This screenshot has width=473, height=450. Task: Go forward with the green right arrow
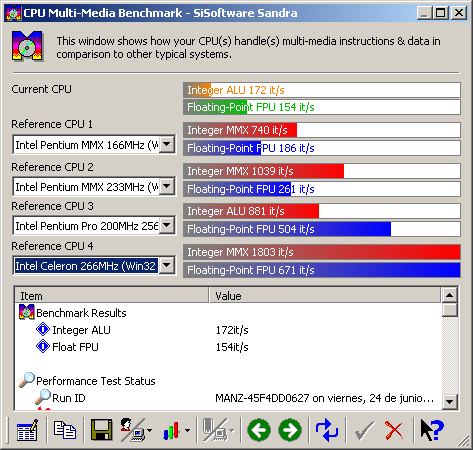290,430
